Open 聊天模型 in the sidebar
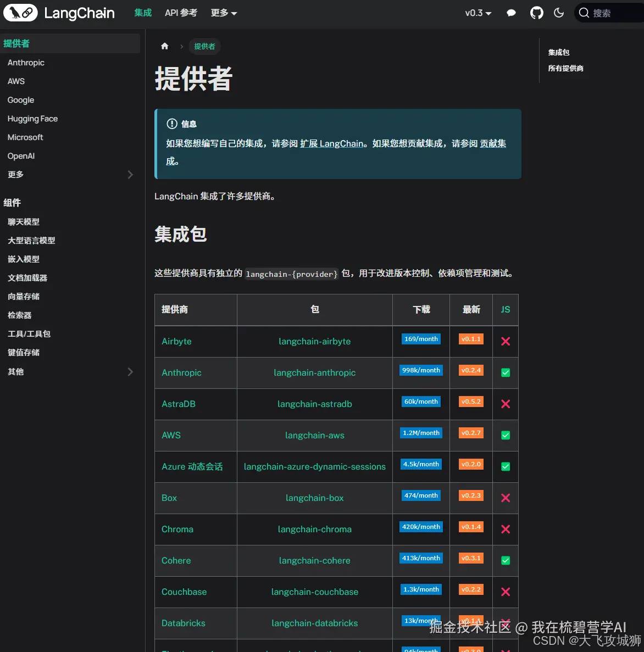Viewport: 644px width, 652px height. point(23,221)
